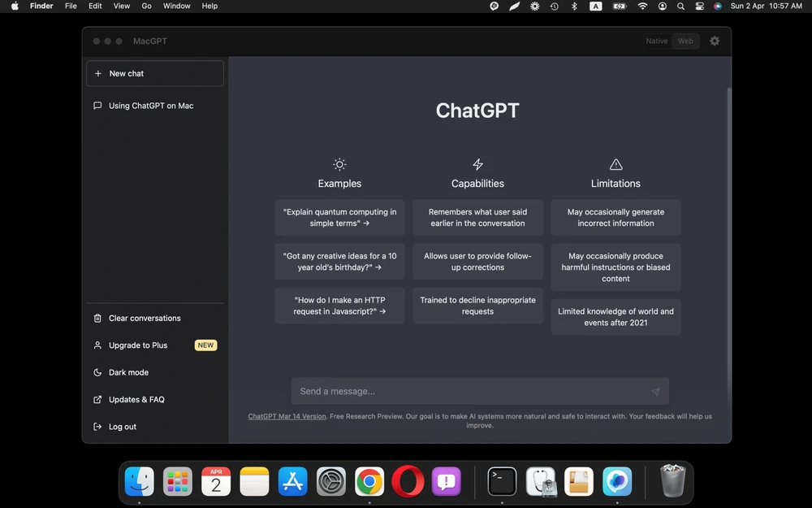Open Google Chrome from the Dock
The image size is (812, 508).
(x=369, y=481)
